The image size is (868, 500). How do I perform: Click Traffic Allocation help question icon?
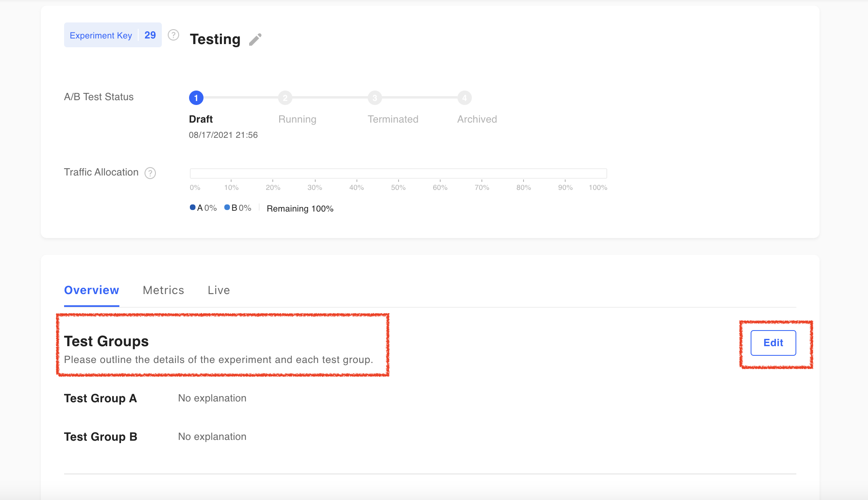(150, 173)
